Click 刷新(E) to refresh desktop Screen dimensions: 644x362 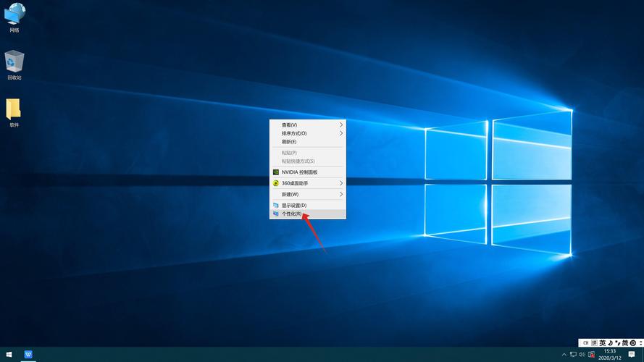[x=289, y=142]
